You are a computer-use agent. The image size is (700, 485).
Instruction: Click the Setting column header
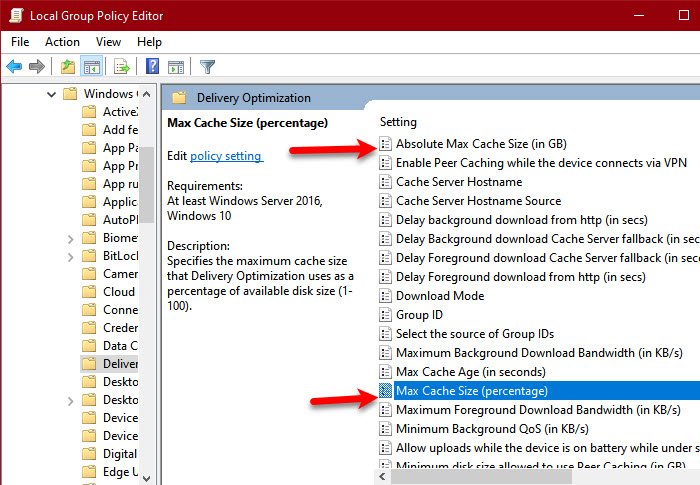(398, 121)
